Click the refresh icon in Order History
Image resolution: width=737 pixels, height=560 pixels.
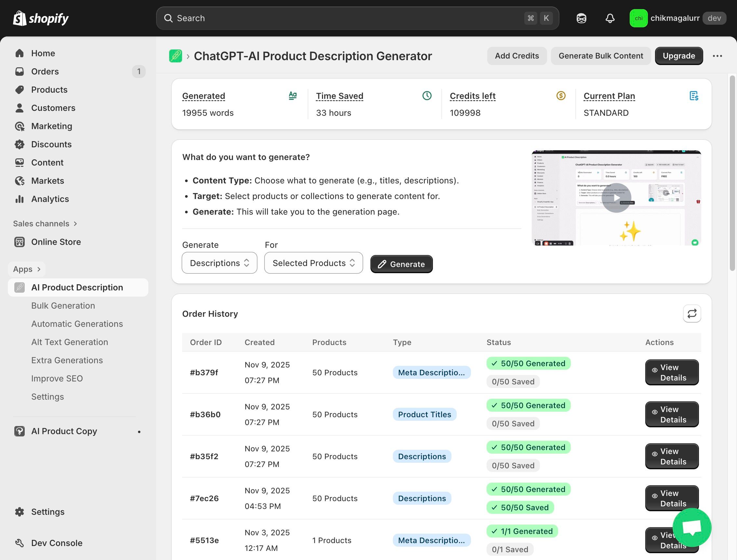pos(692,313)
